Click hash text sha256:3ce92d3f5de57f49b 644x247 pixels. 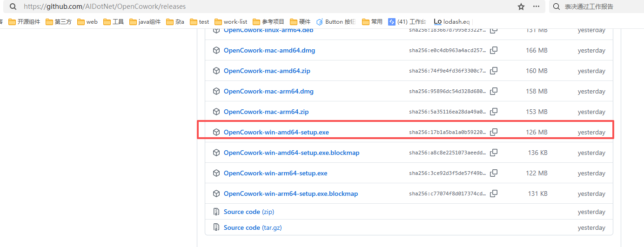(x=448, y=173)
